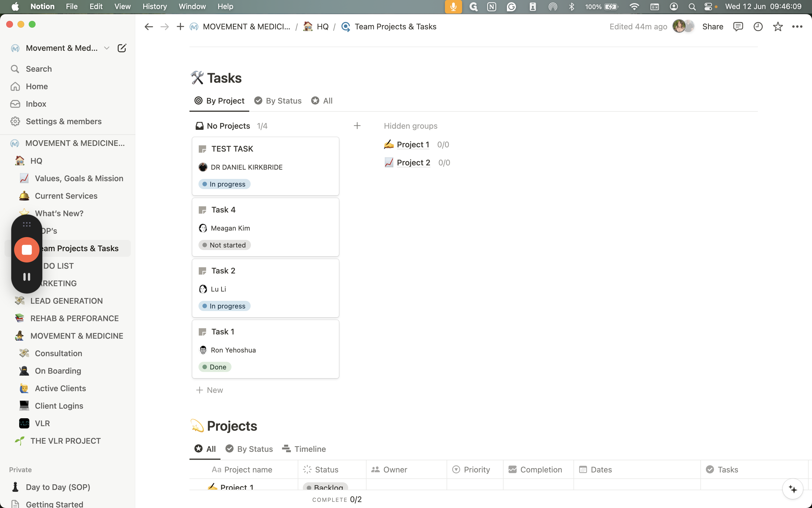This screenshot has width=812, height=508.
Task: Compose a new page icon in sidebar
Action: tap(122, 48)
